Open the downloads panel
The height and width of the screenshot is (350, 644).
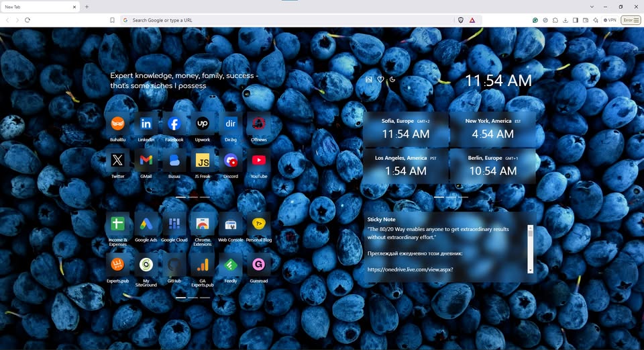[566, 20]
